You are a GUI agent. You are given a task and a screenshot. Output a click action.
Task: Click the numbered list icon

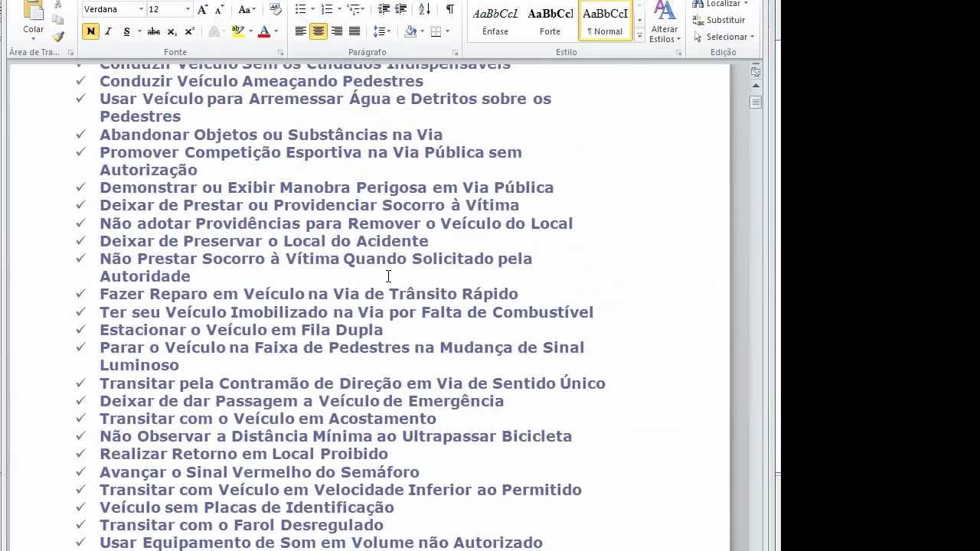[327, 9]
